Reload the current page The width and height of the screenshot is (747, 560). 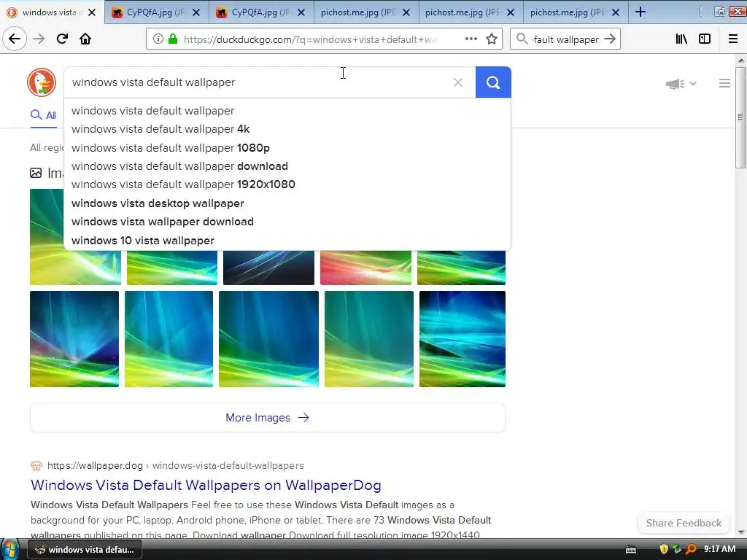pos(62,39)
